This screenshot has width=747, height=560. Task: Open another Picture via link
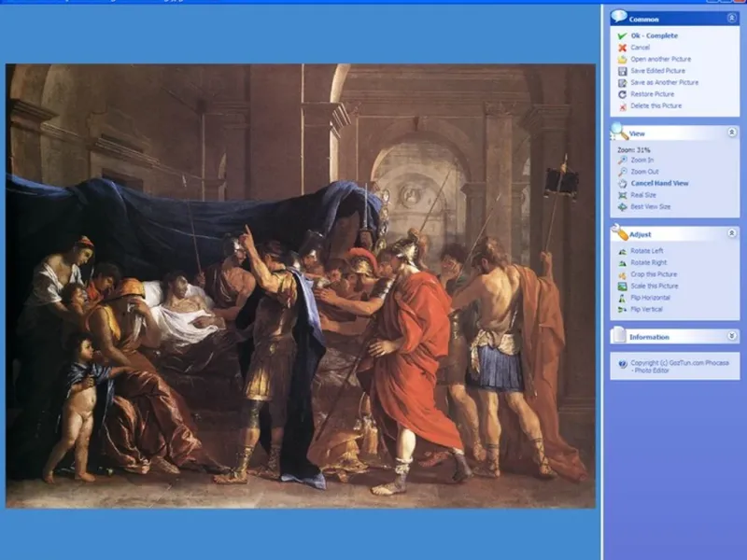661,59
